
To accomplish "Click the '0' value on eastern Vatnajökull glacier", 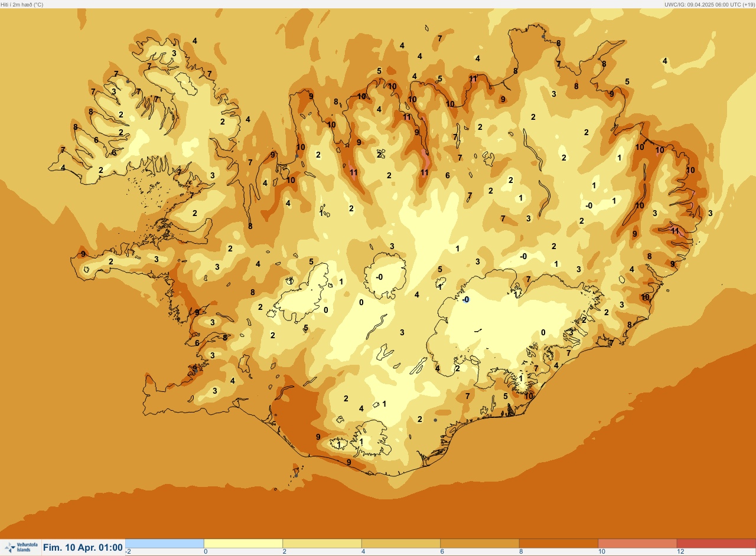I will [x=543, y=332].
